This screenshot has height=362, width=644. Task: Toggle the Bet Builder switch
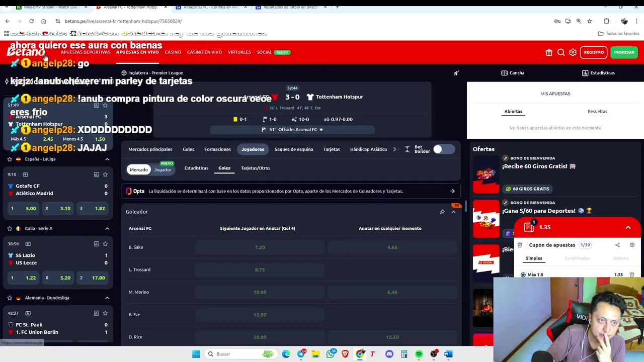point(443,149)
